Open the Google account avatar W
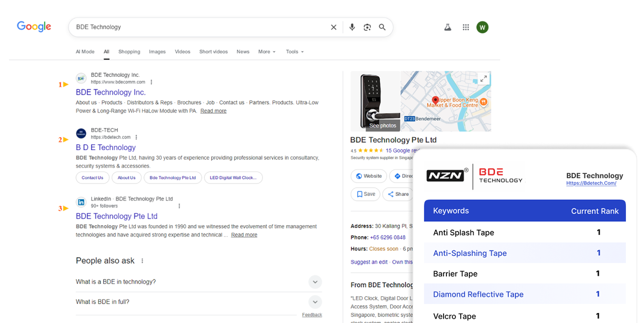This screenshot has width=644, height=323. click(482, 27)
